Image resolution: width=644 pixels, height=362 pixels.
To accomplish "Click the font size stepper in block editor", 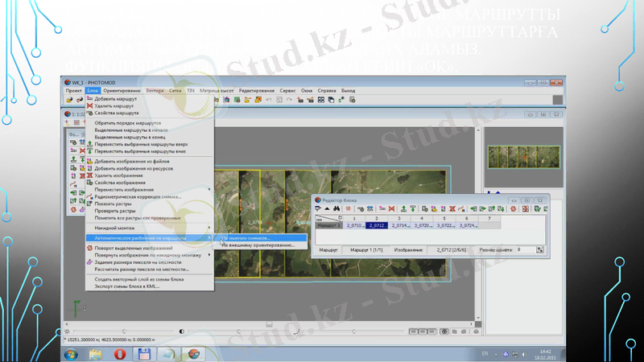I will (539, 249).
